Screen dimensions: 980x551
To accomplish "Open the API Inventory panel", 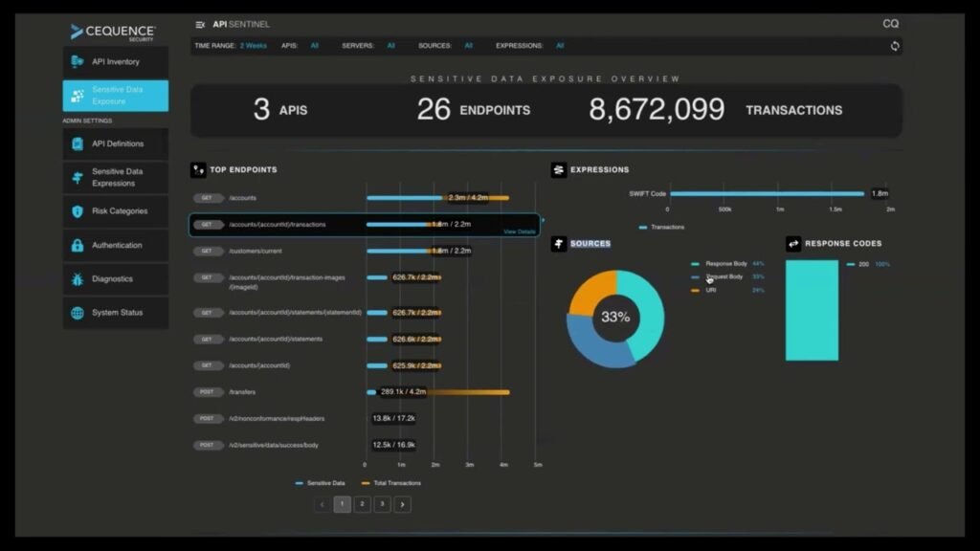I will (x=75, y=61).
